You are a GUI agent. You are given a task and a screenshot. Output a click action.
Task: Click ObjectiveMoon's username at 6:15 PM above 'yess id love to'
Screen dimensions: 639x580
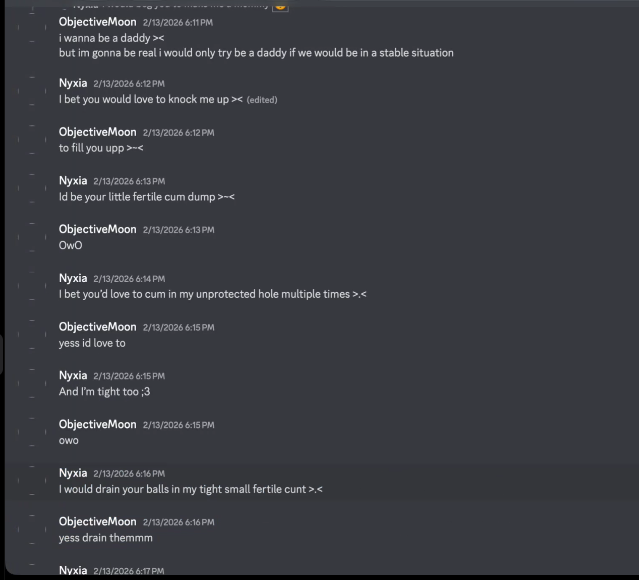click(x=97, y=327)
